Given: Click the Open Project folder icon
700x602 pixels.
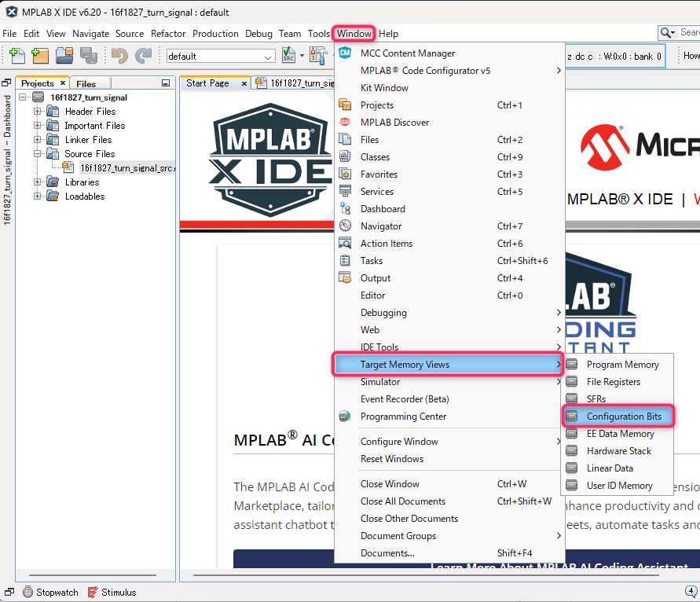Looking at the screenshot, I should [x=64, y=56].
